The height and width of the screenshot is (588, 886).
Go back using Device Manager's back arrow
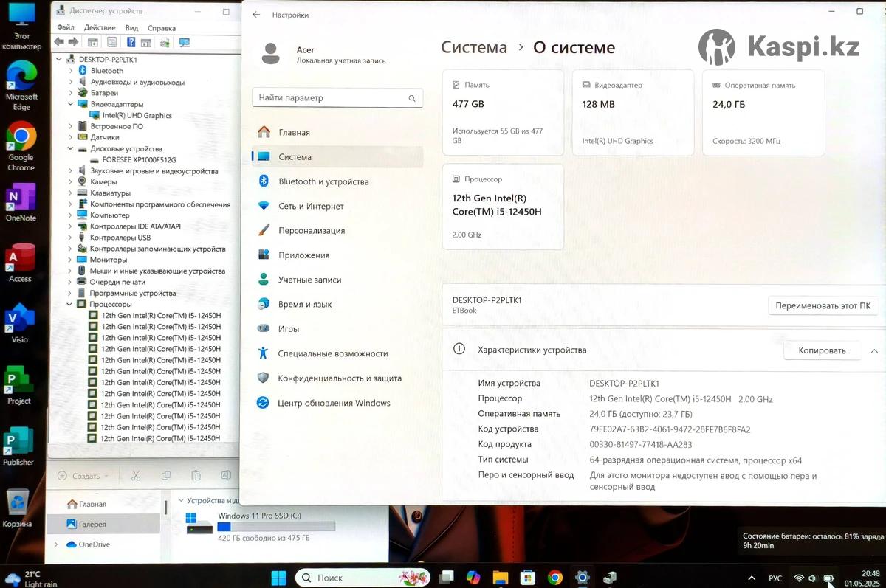click(x=59, y=42)
